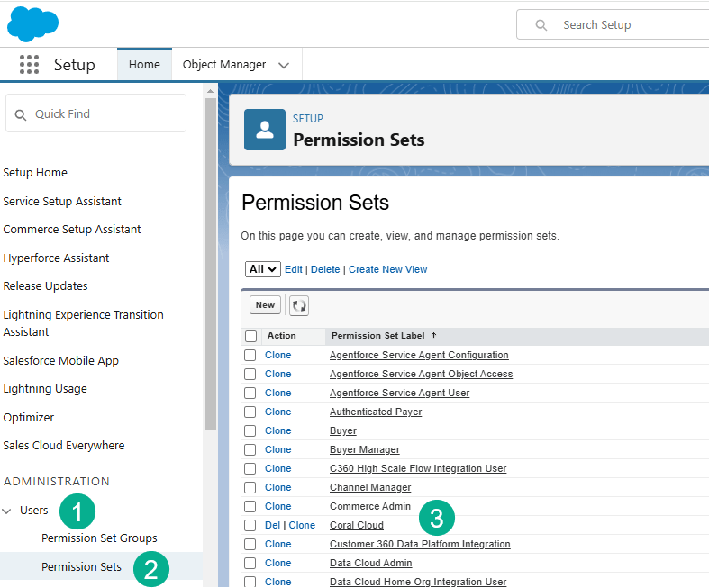Click the Salesforce cloud logo
709x588 pixels.
coord(32,23)
